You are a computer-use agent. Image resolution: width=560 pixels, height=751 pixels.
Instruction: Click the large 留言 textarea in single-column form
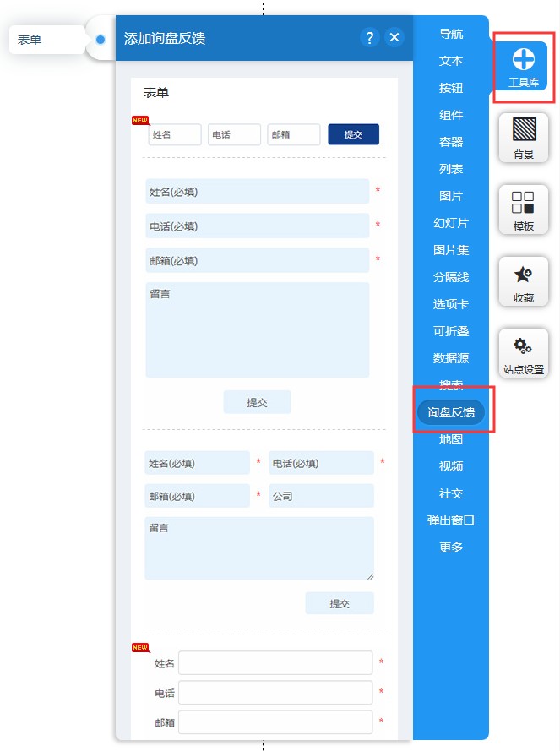(x=258, y=330)
